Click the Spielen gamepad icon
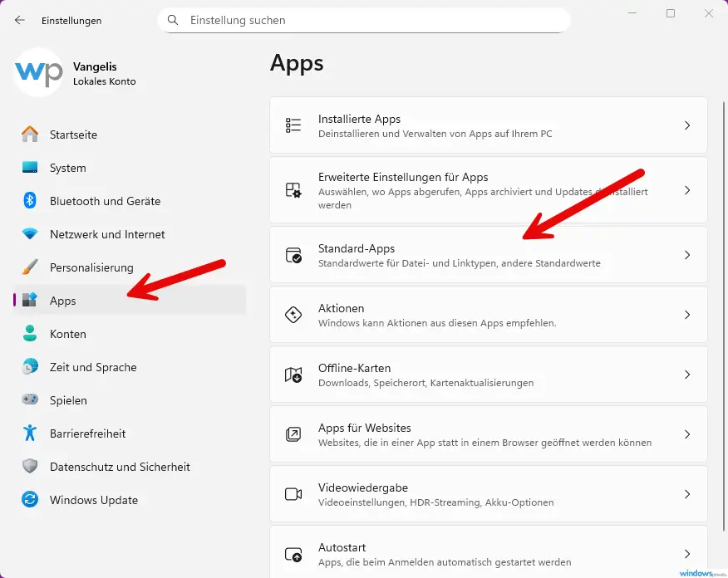 coord(31,400)
